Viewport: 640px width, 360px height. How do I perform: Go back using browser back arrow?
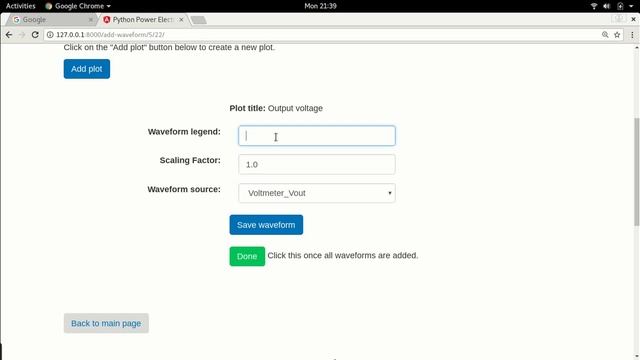tap(9, 35)
